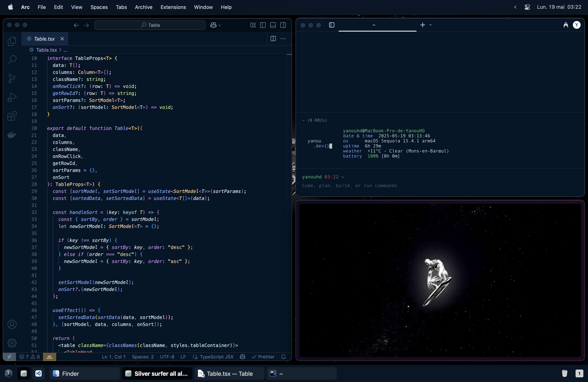The image size is (588, 382).
Task: Open the Manage gear in activity bar
Action: (12, 343)
